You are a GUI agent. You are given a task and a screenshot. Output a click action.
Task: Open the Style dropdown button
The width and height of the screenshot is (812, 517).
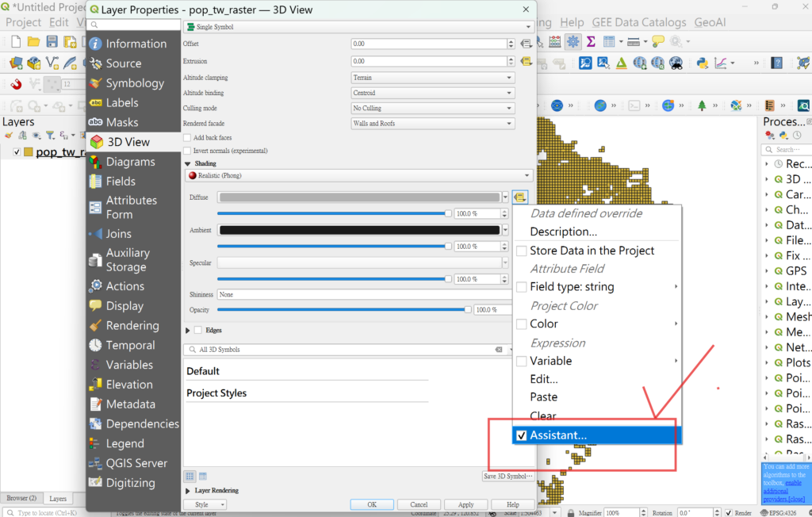[205, 504]
